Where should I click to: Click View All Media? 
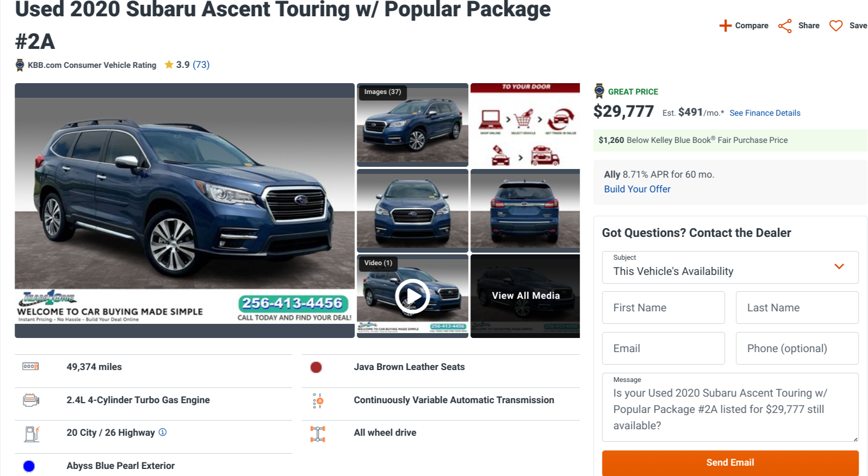pos(525,296)
